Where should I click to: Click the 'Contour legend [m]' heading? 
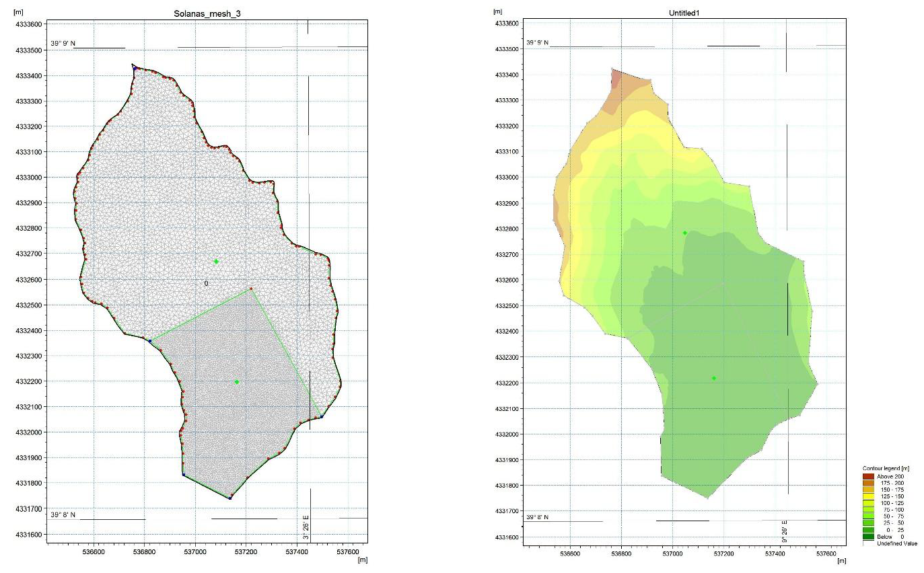pos(885,467)
